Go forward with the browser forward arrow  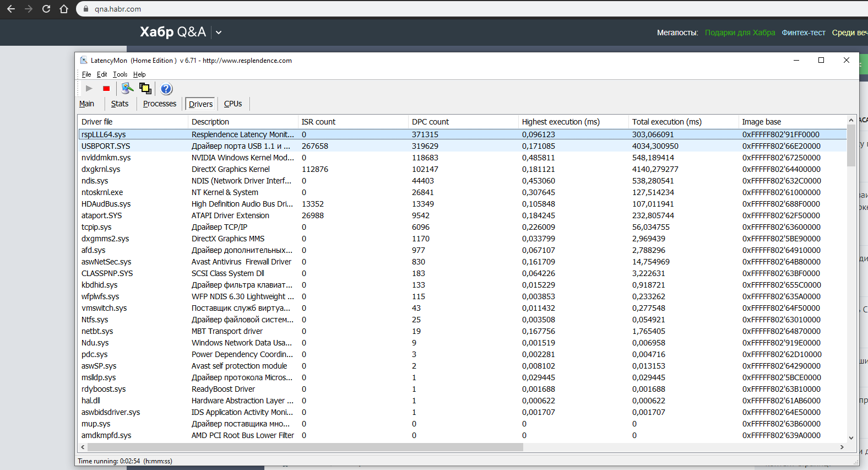coord(29,9)
